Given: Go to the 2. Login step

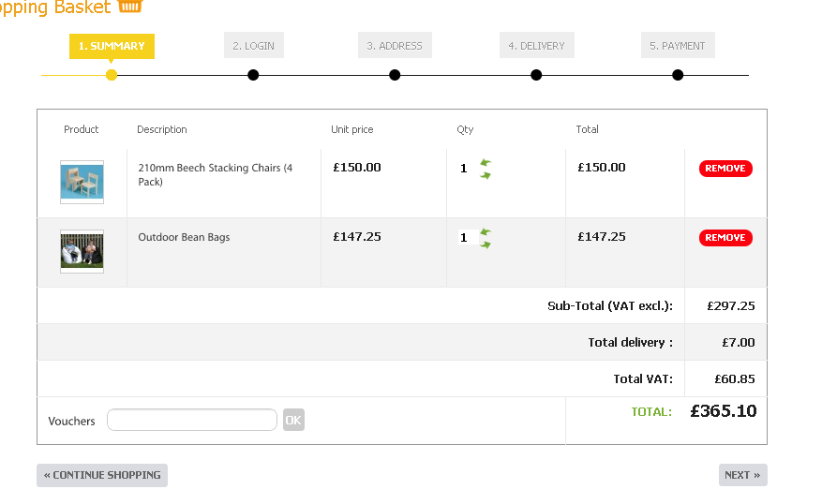Looking at the screenshot, I should tap(254, 46).
